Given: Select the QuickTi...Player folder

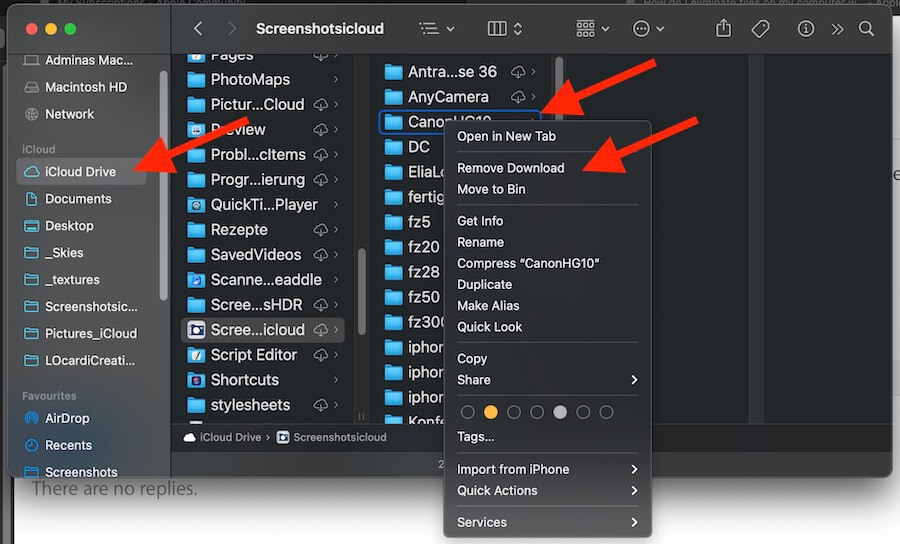Looking at the screenshot, I should [x=262, y=204].
